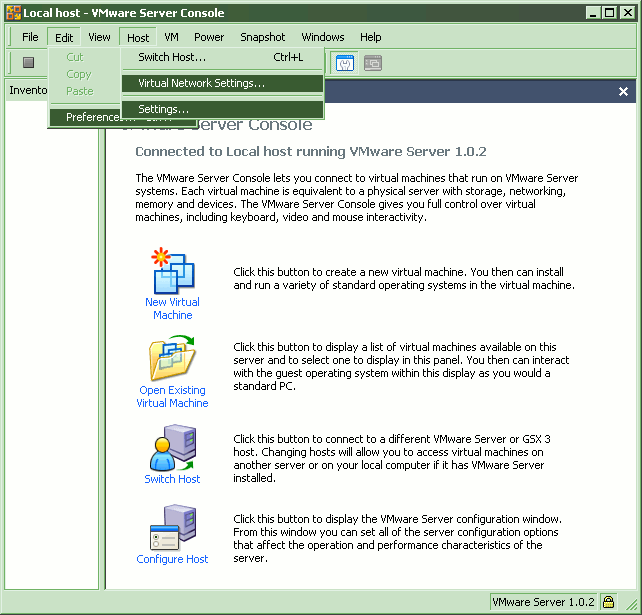This screenshot has height=615, width=642.
Task: Click the greyed Copy menu item
Action: pos(79,74)
